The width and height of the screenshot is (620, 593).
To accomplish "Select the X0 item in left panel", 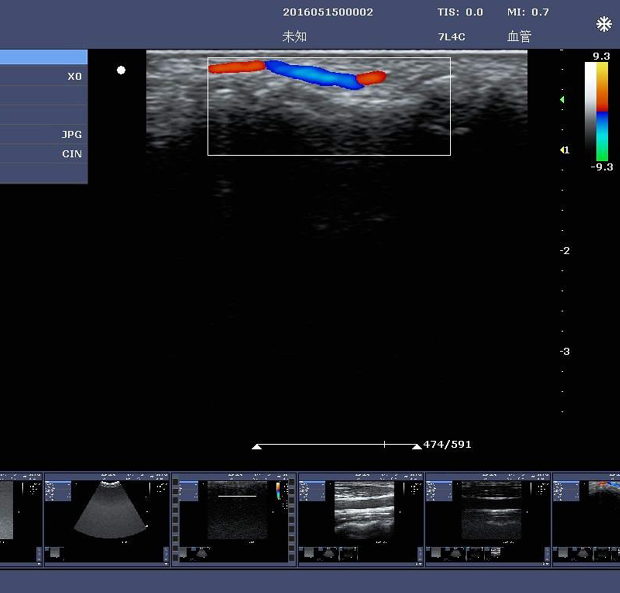I will click(x=43, y=76).
